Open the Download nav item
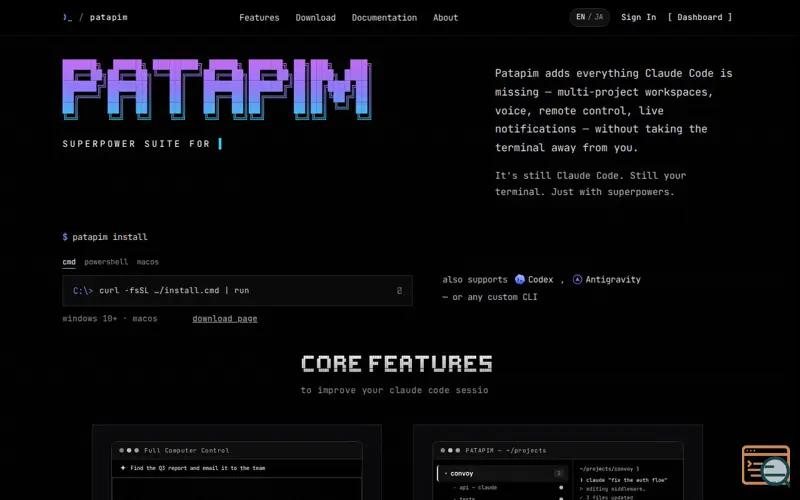 click(x=315, y=18)
